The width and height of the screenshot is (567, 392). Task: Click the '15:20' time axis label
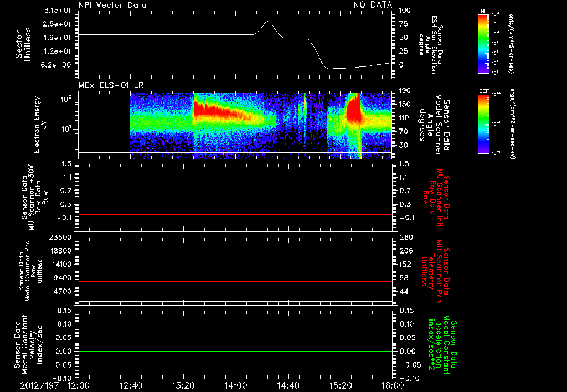tap(341, 385)
